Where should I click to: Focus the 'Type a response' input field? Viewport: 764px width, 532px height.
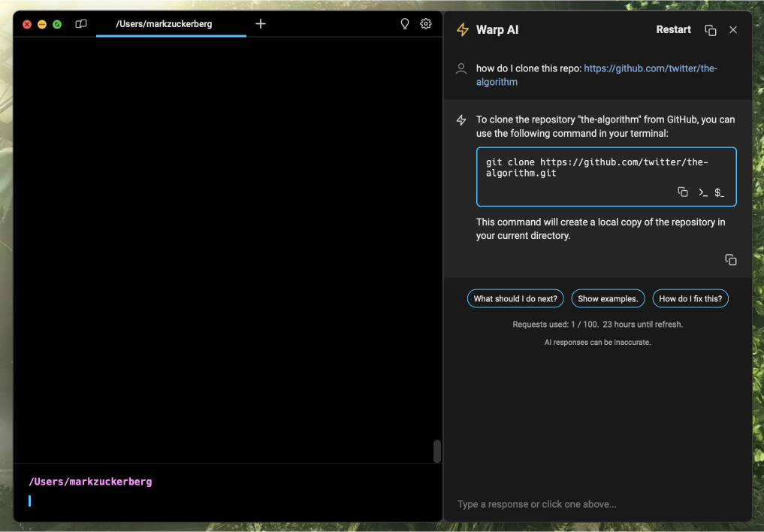point(597,504)
